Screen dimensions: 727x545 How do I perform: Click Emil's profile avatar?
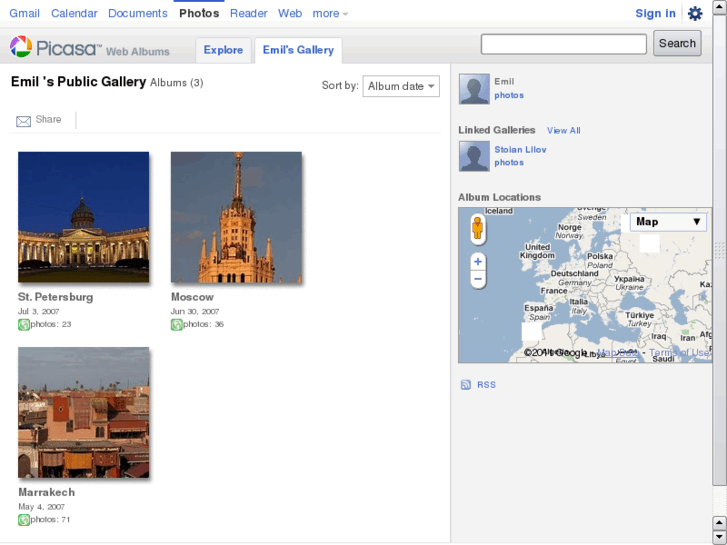coord(474,89)
